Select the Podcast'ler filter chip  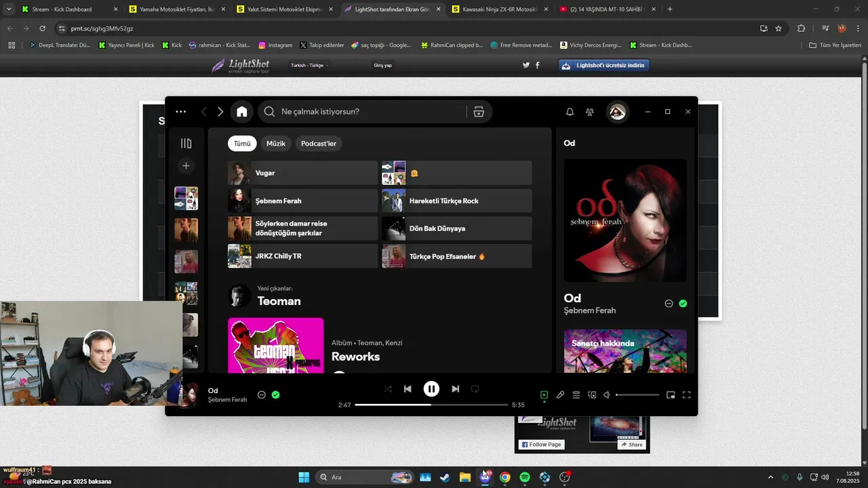[x=319, y=144]
